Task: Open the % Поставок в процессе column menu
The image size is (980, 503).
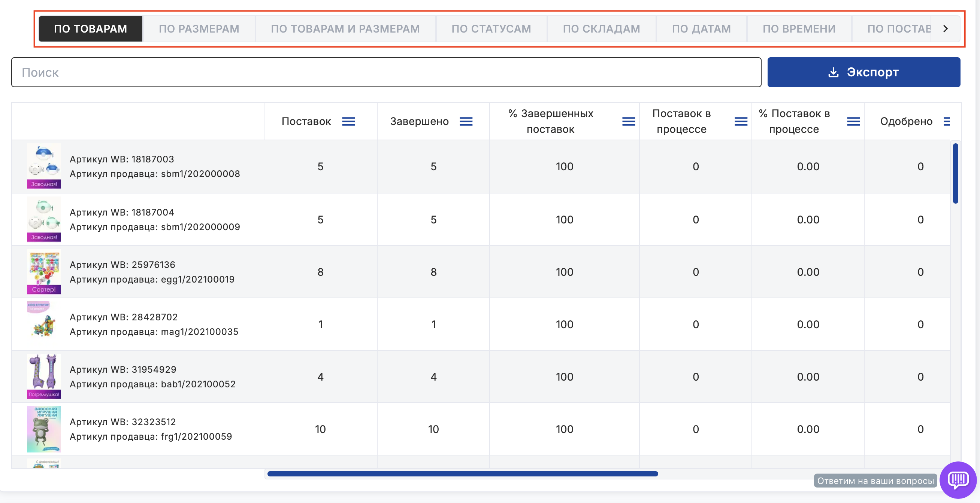Action: point(853,121)
